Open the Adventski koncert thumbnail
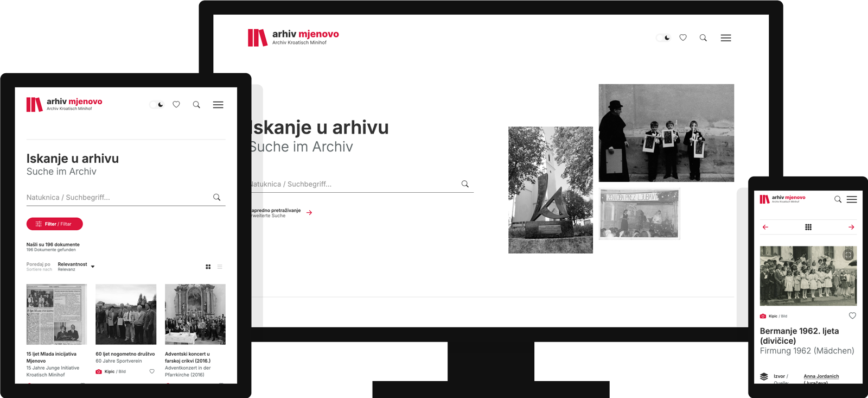 click(195, 314)
